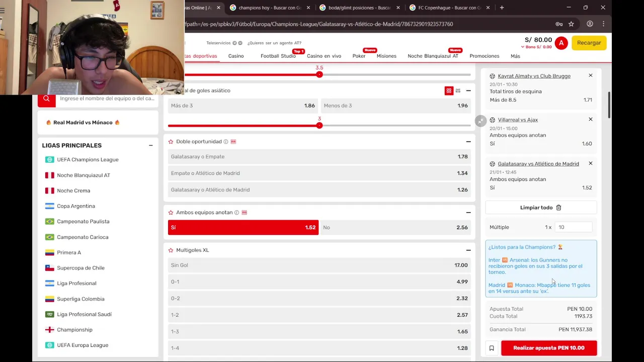Show info for Doble oportunidad market
The image size is (644, 362).
click(226, 142)
